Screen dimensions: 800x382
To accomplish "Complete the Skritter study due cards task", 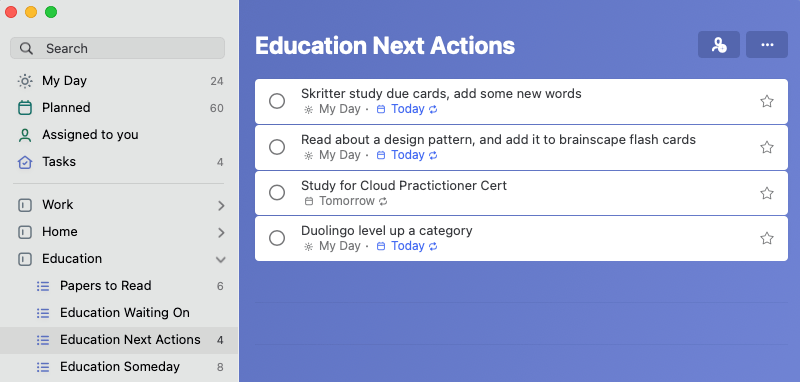I will [277, 101].
